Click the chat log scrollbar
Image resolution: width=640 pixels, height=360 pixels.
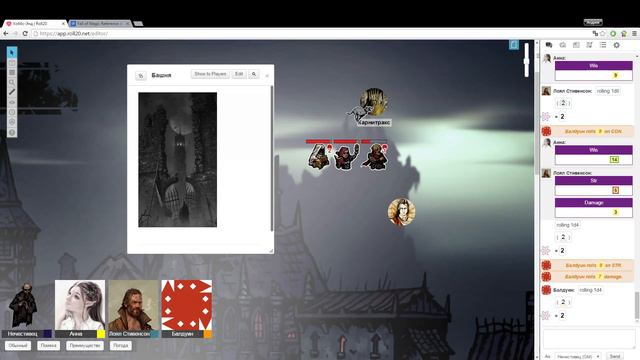637,306
